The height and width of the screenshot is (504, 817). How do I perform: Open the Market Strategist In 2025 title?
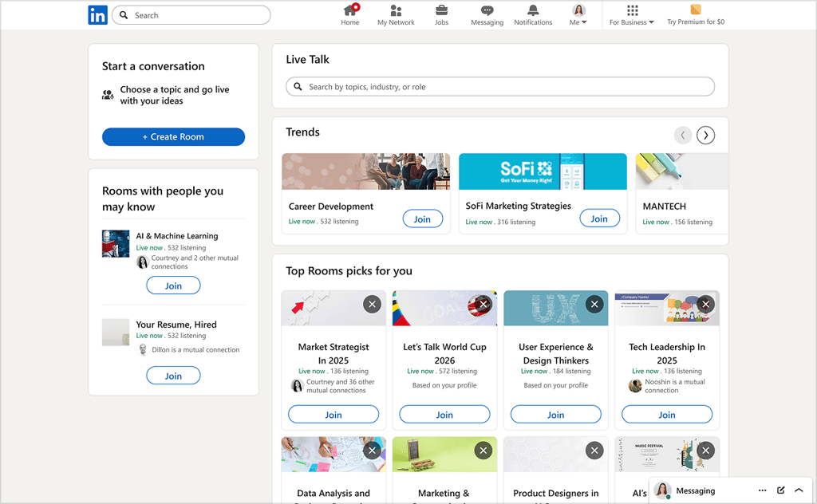tap(334, 353)
